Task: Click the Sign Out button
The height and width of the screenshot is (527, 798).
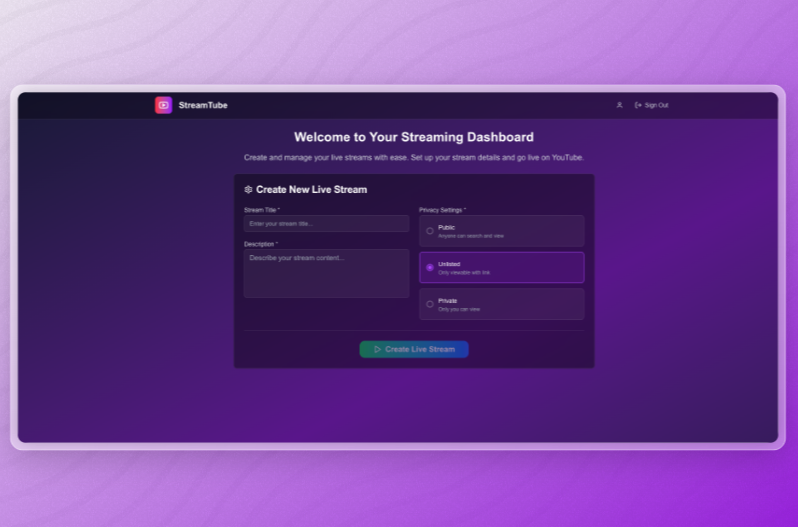Action: (x=651, y=105)
